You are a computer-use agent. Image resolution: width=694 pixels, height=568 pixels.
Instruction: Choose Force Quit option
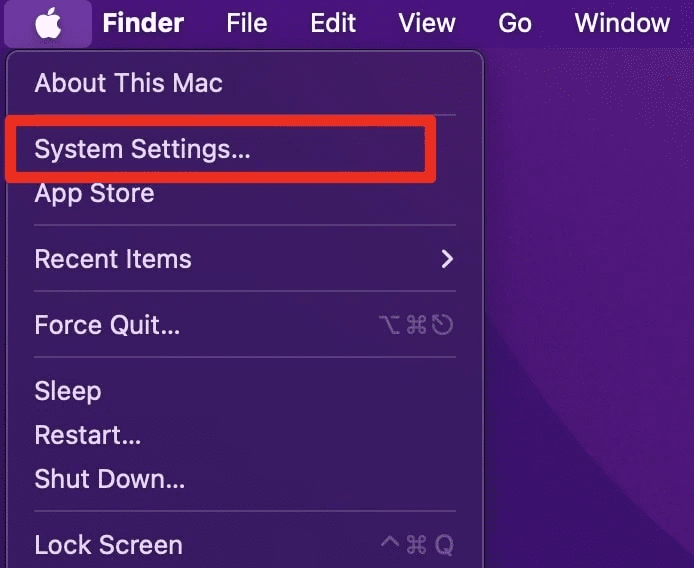coord(107,325)
